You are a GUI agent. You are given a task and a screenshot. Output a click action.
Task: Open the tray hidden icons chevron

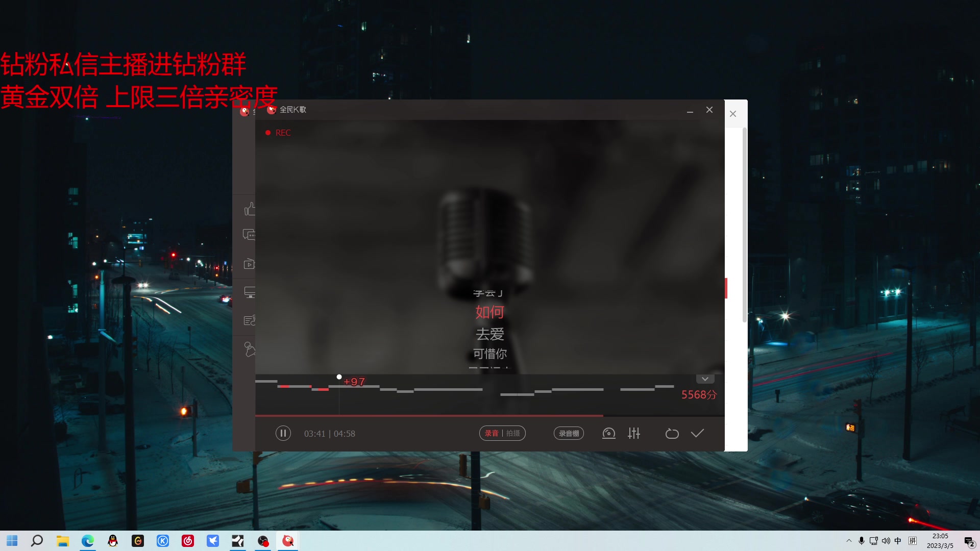pyautogui.click(x=849, y=541)
